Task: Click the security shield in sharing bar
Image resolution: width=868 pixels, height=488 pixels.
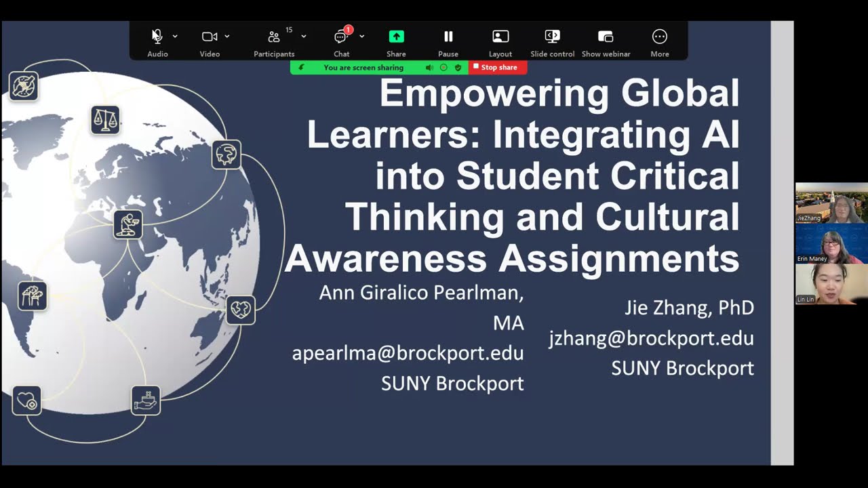Action: coord(458,68)
